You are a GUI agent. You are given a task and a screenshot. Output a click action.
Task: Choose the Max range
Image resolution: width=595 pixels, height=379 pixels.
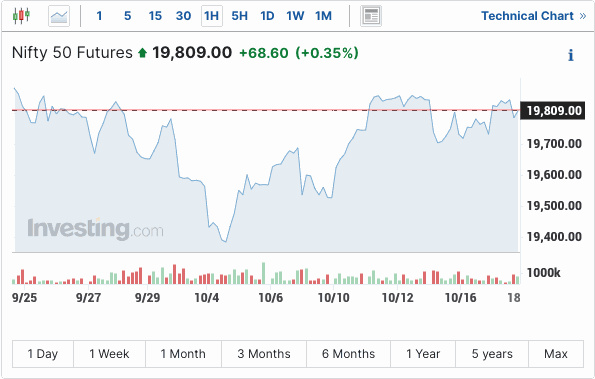coord(556,354)
